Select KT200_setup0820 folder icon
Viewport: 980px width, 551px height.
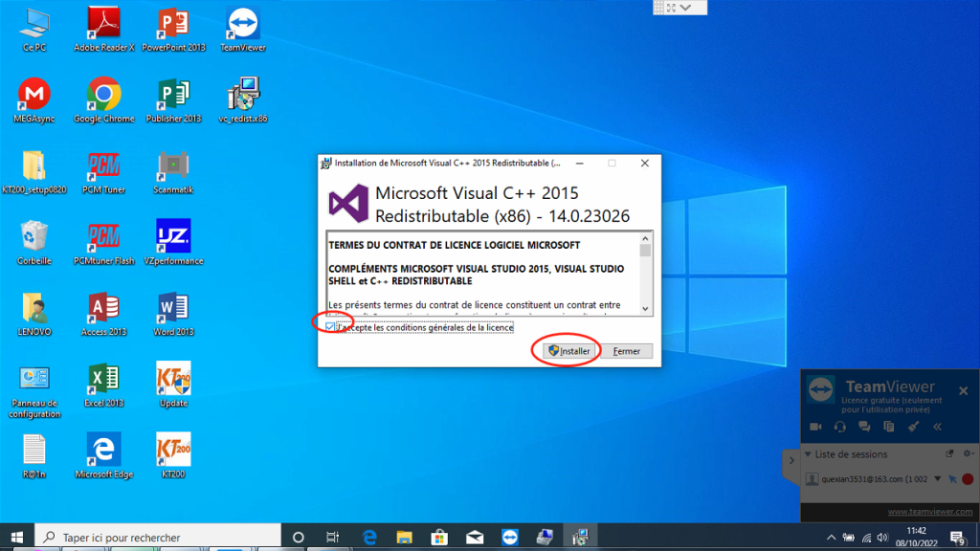pyautogui.click(x=34, y=172)
